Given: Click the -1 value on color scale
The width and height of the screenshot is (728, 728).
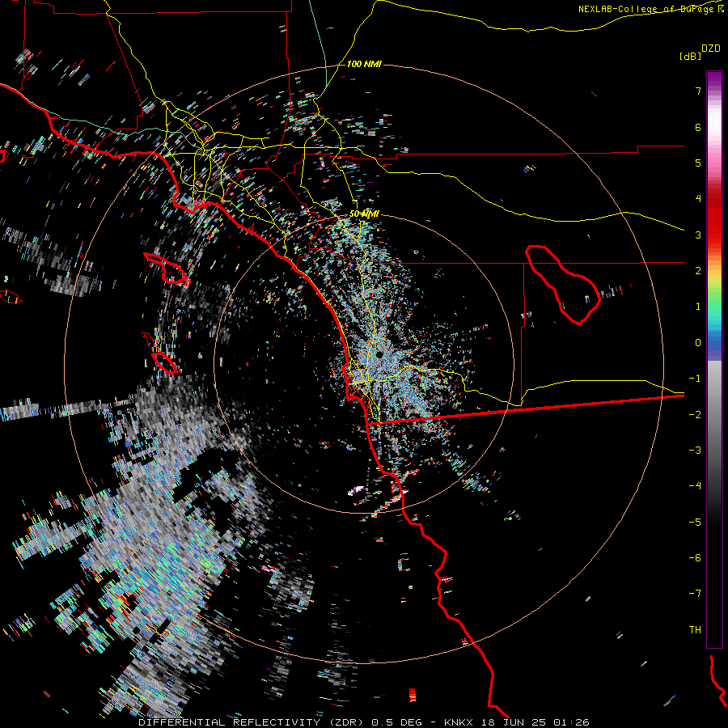Looking at the screenshot, I should pos(695,379).
